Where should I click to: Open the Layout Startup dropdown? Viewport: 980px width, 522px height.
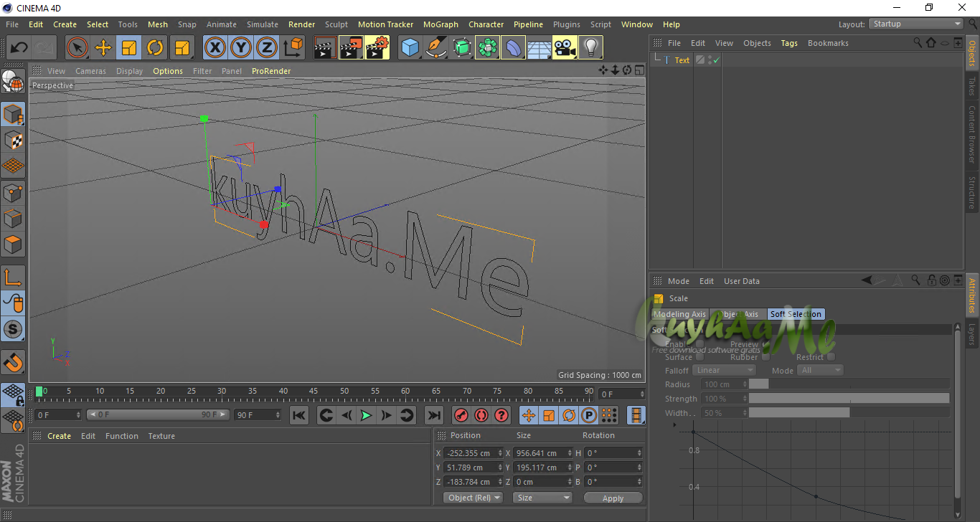coord(916,24)
